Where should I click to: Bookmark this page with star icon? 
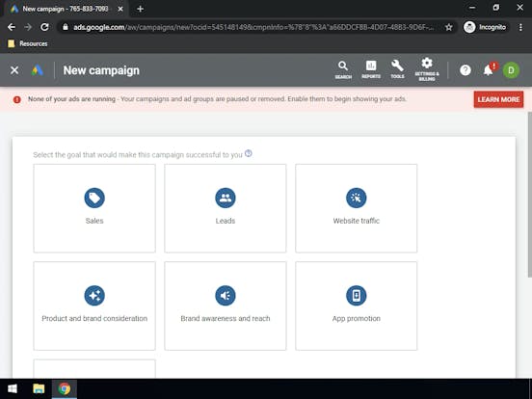click(x=448, y=27)
